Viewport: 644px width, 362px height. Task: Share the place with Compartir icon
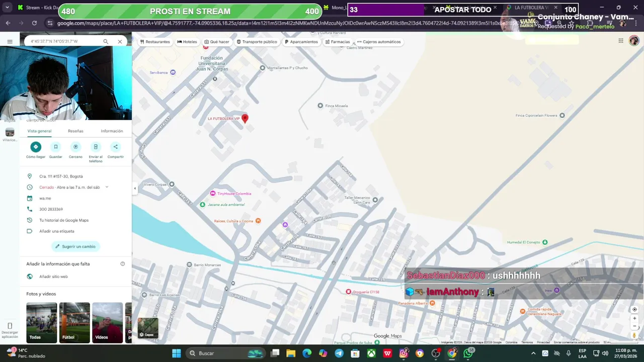pyautogui.click(x=115, y=147)
